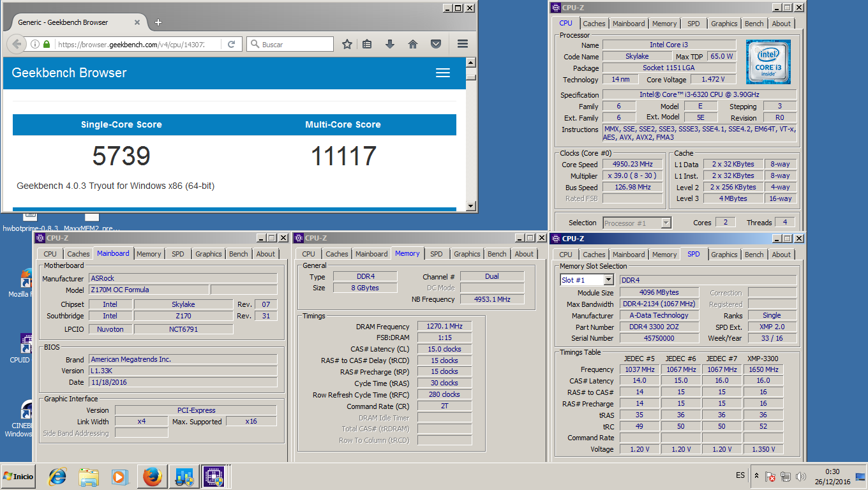The width and height of the screenshot is (868, 490).
Task: Focus the Buscar search field
Action: 290,45
